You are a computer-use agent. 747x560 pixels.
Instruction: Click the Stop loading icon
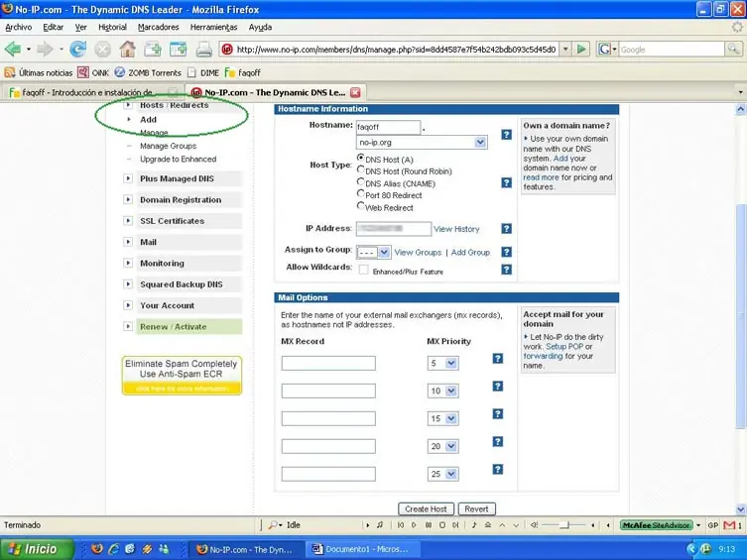102,49
